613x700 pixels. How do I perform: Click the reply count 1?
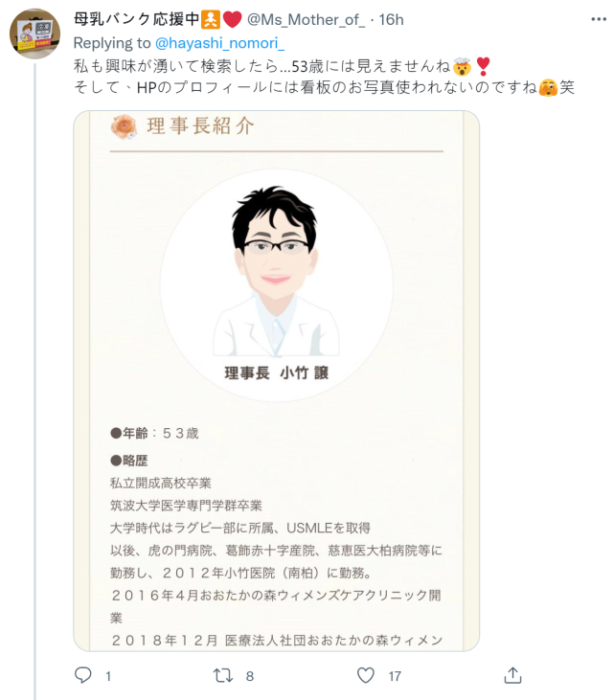[108, 676]
